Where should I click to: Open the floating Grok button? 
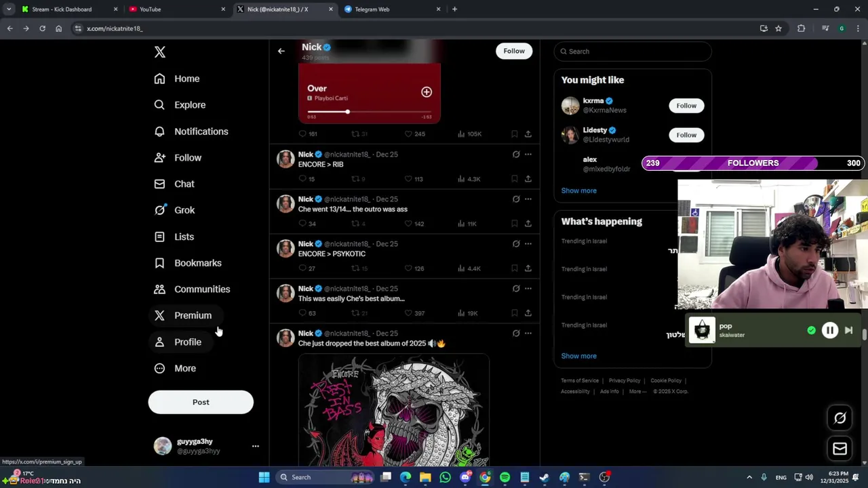tap(840, 418)
